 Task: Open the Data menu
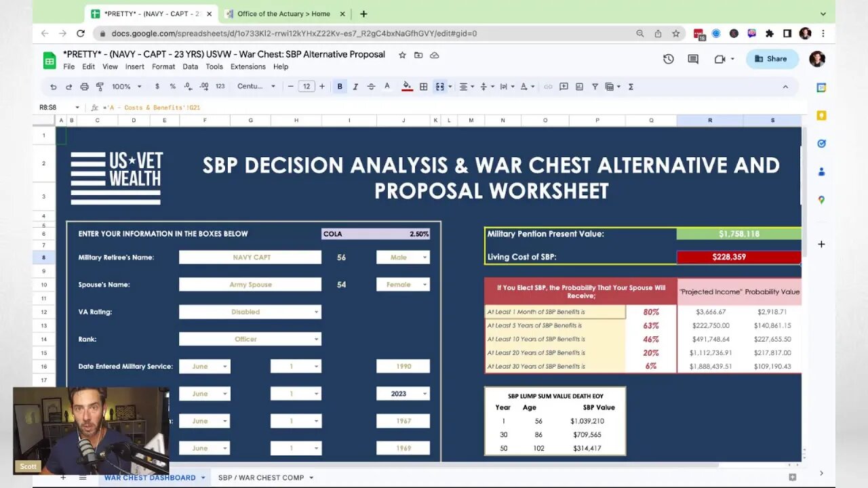(191, 66)
